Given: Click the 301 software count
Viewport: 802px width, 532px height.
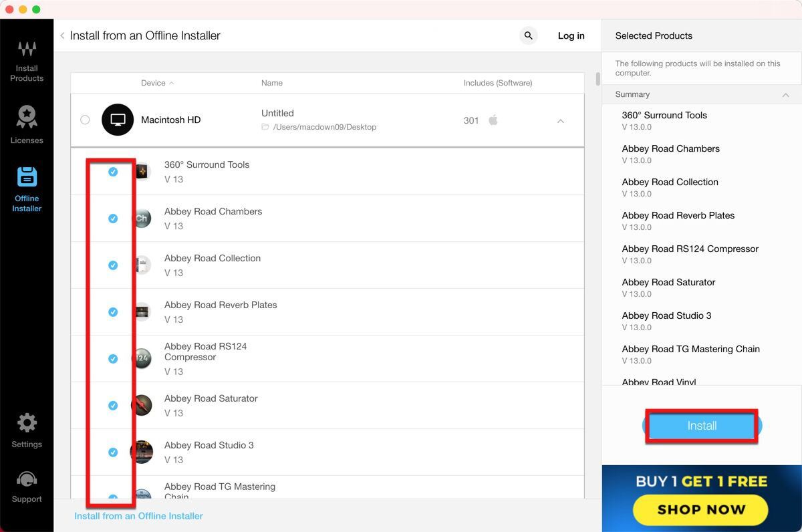Looking at the screenshot, I should tap(471, 121).
